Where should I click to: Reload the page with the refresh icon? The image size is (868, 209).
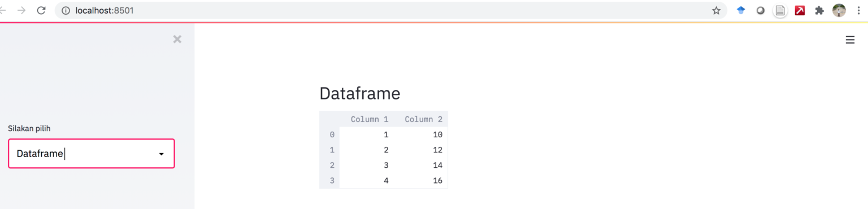[41, 10]
